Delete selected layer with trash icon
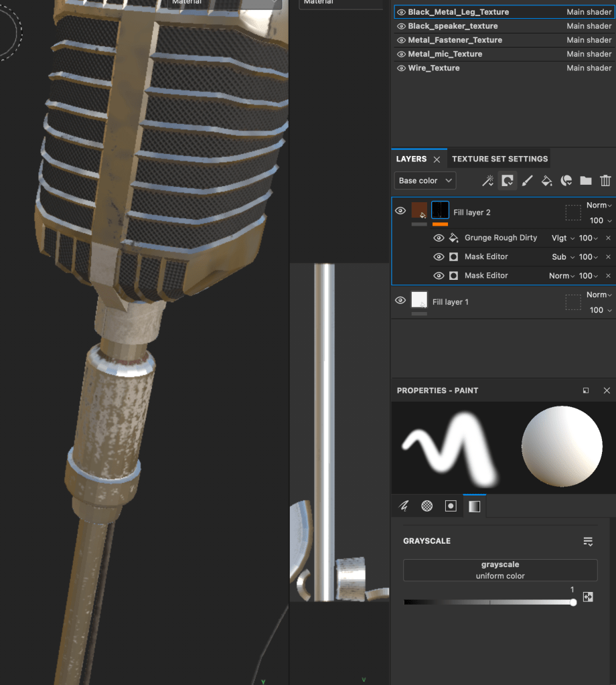Screen dimensions: 616x685 (605, 181)
